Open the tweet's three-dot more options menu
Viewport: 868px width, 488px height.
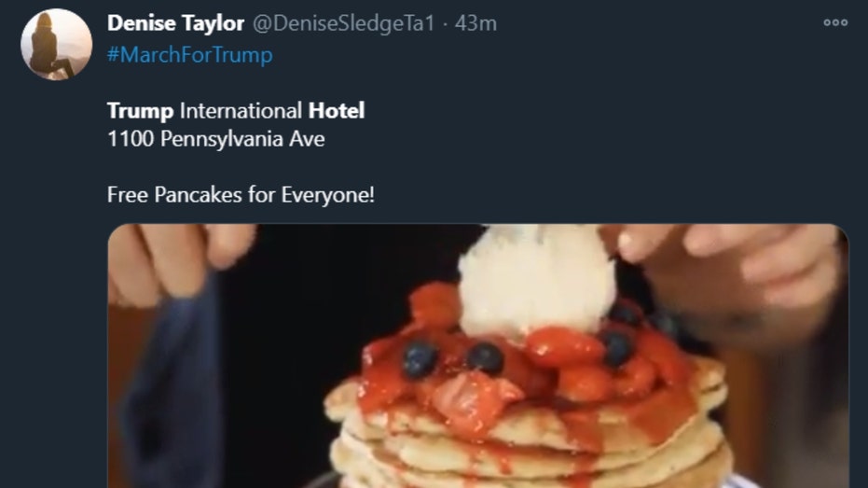pos(835,22)
